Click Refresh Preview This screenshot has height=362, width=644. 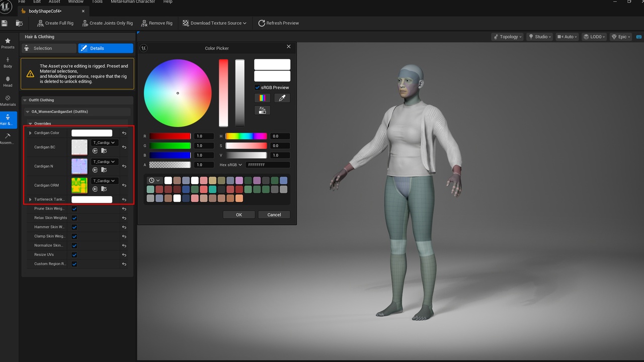pyautogui.click(x=279, y=23)
